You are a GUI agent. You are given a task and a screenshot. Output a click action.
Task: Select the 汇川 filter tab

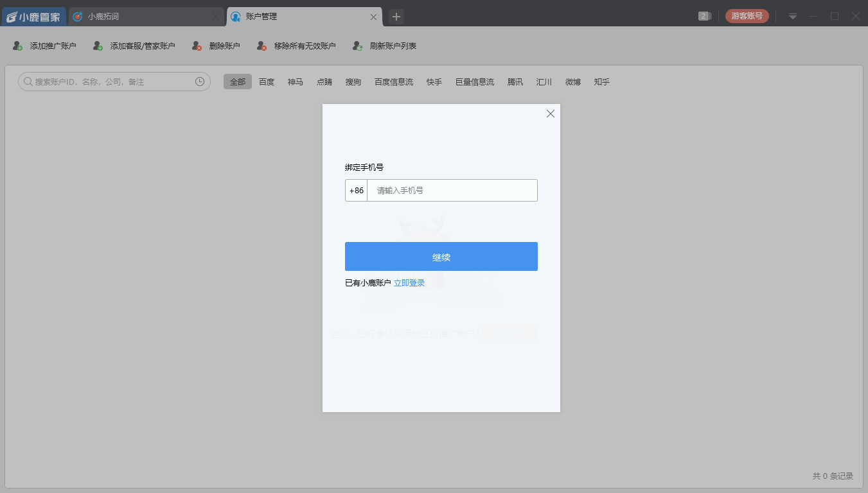click(x=544, y=82)
